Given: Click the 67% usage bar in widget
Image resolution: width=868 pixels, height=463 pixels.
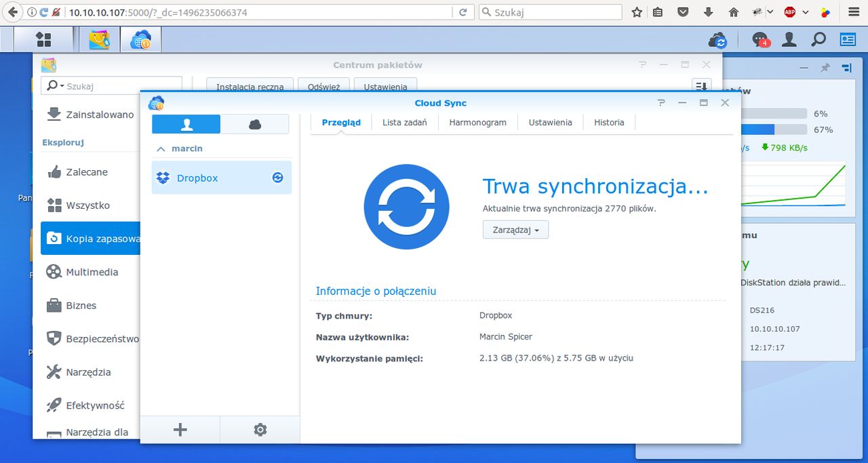Looking at the screenshot, I should [774, 129].
